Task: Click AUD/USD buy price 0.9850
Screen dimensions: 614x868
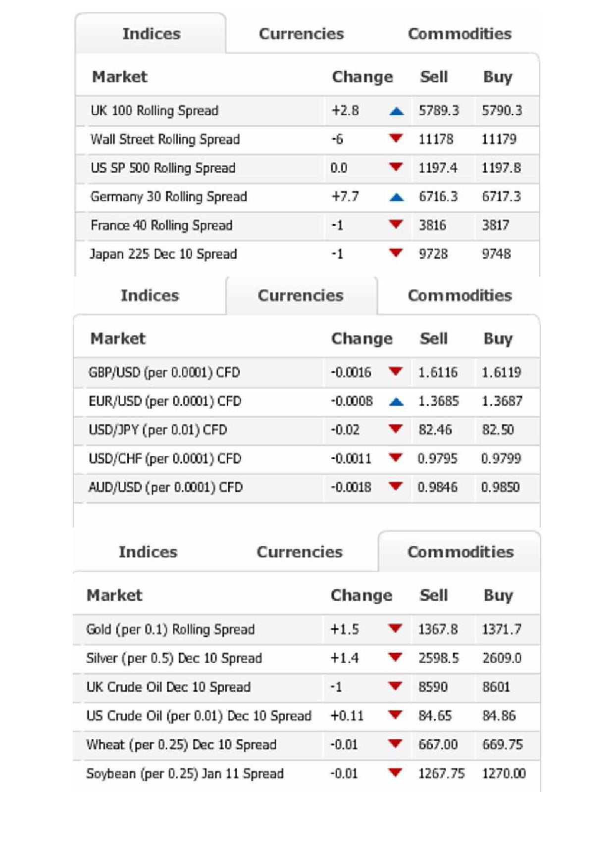Action: [500, 487]
